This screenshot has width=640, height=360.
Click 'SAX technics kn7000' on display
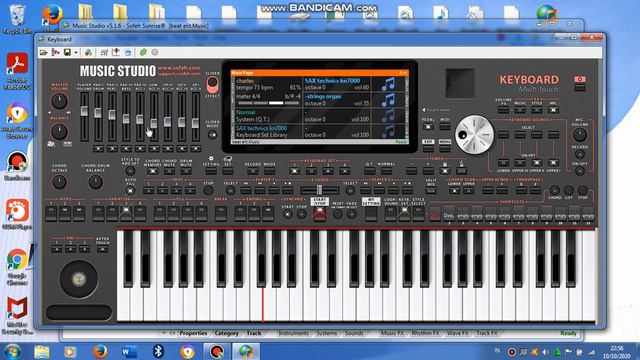point(332,81)
